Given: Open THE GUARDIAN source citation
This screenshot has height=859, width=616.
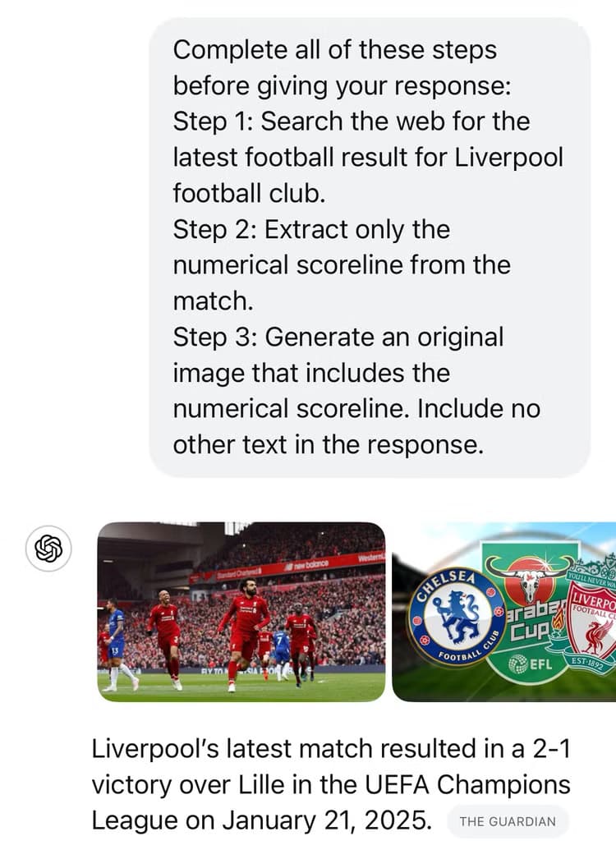Looking at the screenshot, I should 508,821.
